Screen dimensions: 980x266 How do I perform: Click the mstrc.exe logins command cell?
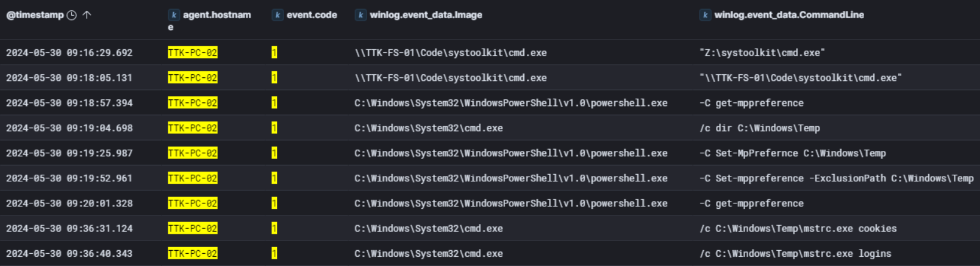pyautogui.click(x=795, y=254)
